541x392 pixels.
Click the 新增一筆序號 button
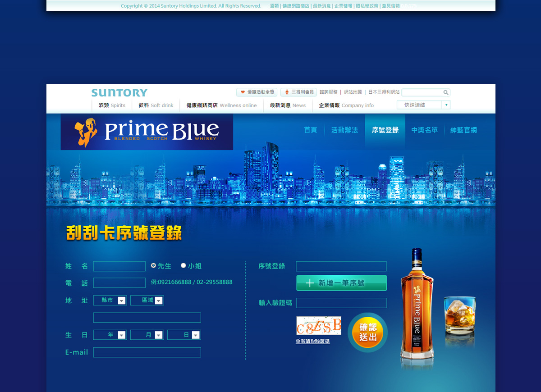point(341,283)
